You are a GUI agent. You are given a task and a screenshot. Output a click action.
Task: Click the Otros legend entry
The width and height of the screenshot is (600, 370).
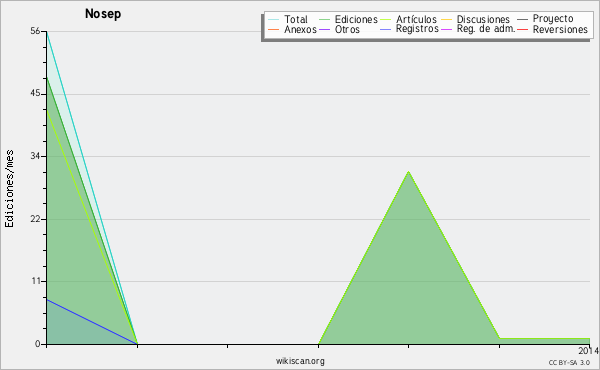[x=339, y=29]
